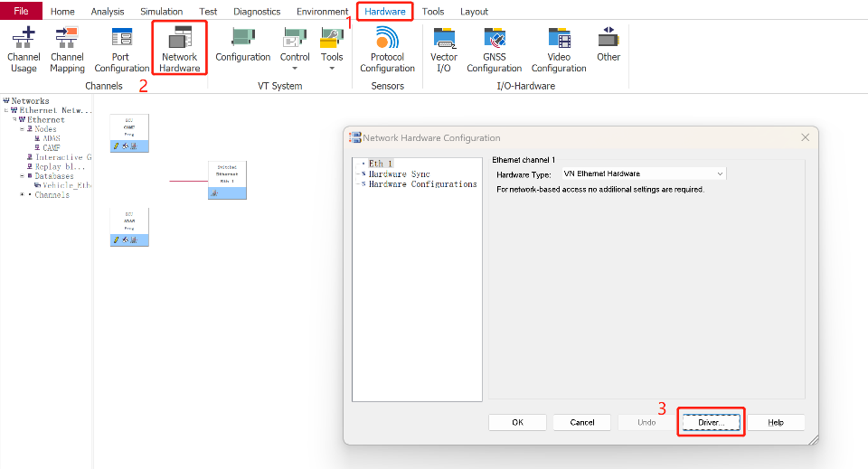868x469 pixels.
Task: Switch to the Home ribbon tab
Action: click(62, 12)
